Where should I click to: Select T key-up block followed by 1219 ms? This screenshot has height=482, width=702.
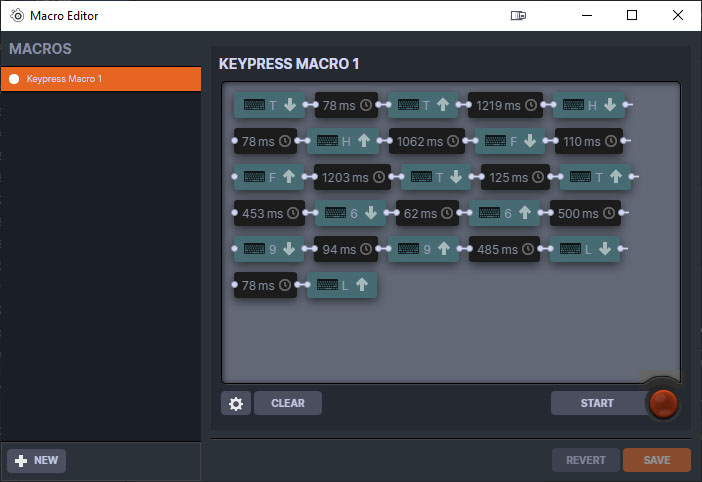423,105
